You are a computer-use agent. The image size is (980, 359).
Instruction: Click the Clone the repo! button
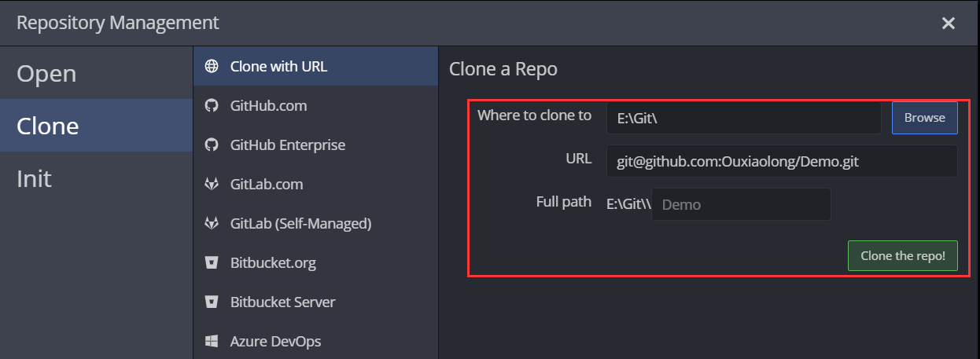[902, 255]
